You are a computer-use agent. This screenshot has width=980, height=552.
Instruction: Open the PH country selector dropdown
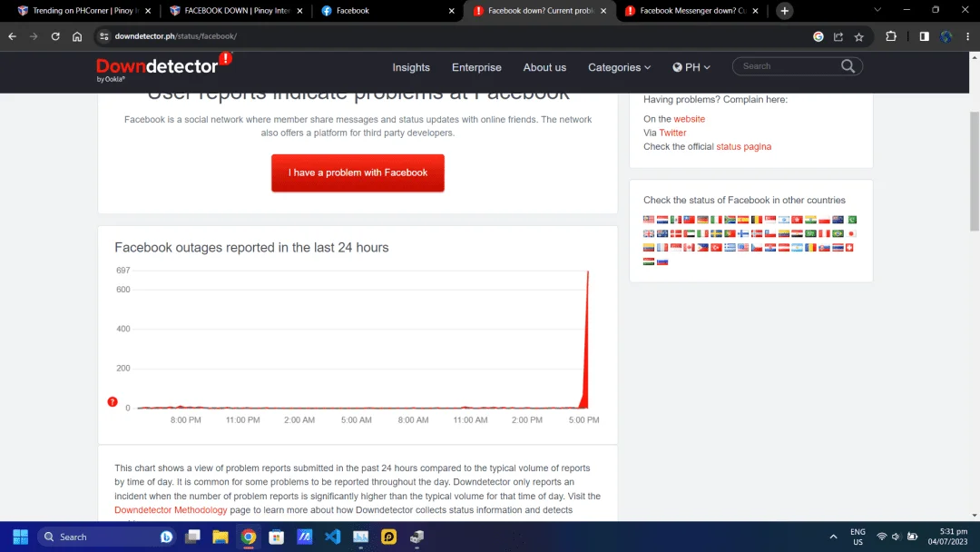click(691, 67)
